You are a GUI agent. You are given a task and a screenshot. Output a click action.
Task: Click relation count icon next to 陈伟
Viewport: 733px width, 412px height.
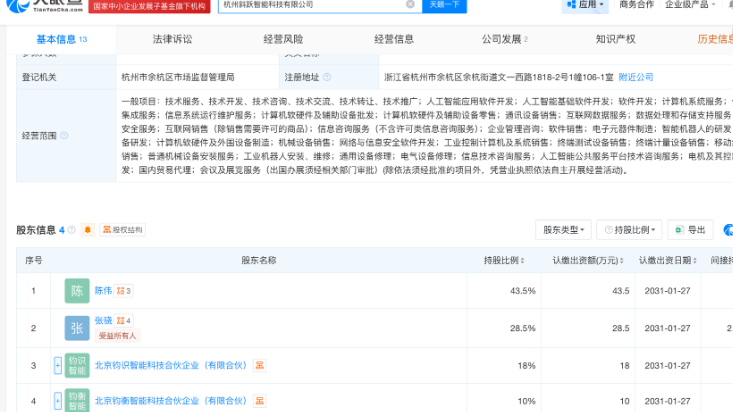click(124, 291)
